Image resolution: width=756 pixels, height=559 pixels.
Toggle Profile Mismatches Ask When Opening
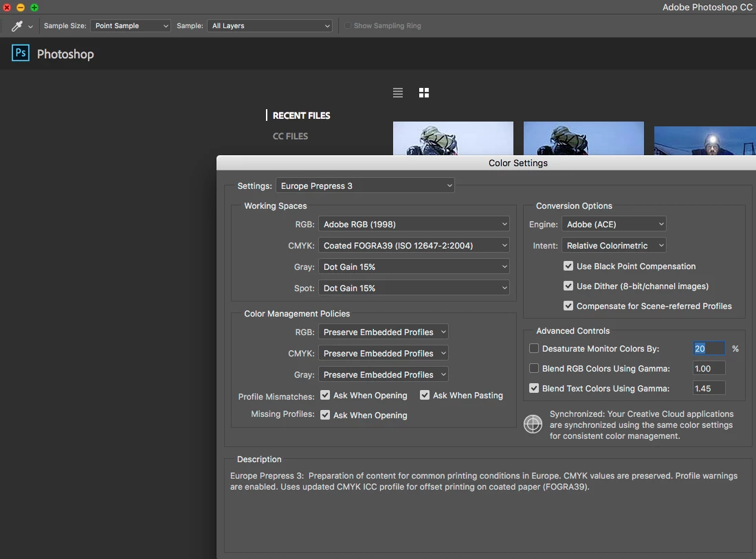326,395
